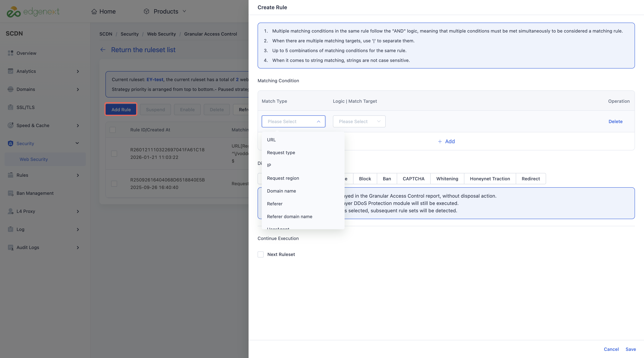Click the Enable button
644x358 pixels.
click(x=187, y=109)
